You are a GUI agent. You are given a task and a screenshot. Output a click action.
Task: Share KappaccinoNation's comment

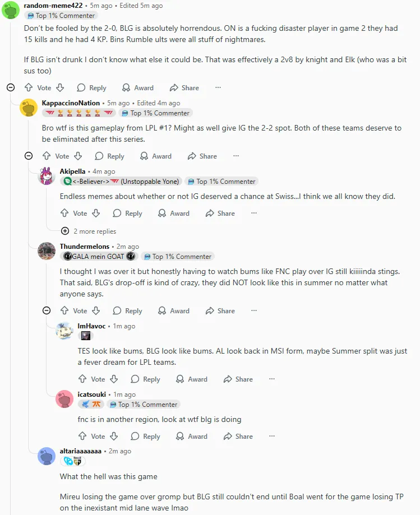pyautogui.click(x=202, y=156)
